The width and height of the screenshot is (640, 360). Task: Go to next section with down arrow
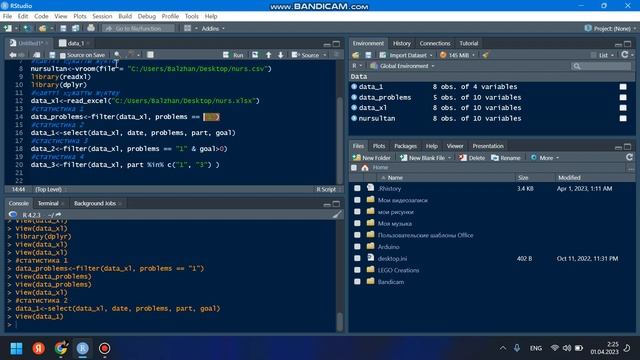281,55
